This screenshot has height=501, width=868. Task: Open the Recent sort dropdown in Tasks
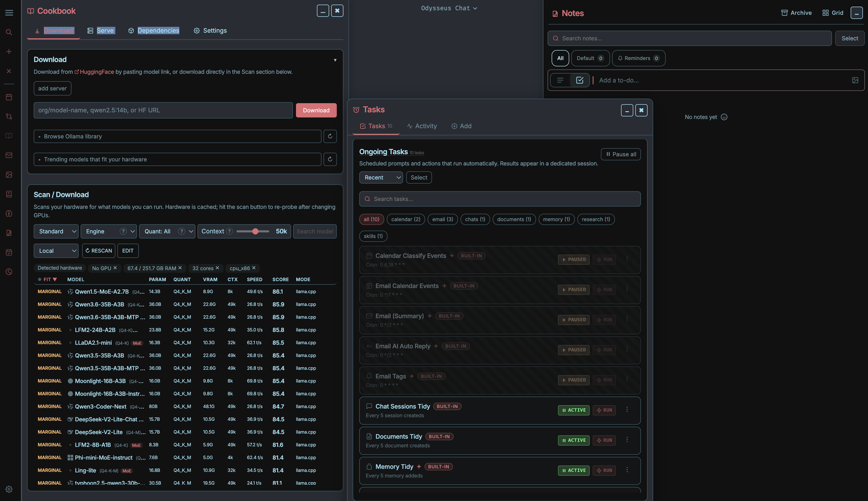click(x=381, y=177)
